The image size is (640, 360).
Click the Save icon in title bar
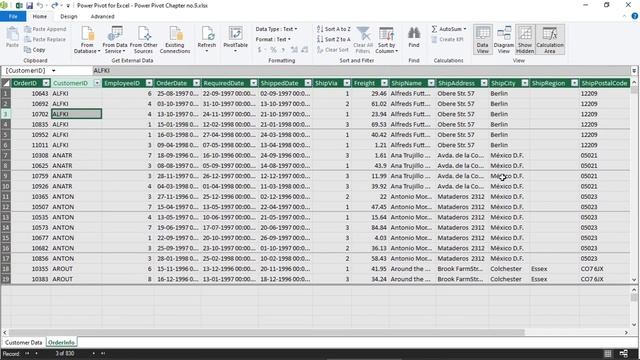pyautogui.click(x=29, y=6)
